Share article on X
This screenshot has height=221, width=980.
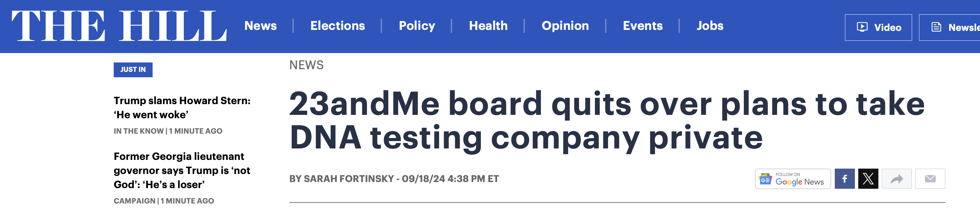point(868,179)
